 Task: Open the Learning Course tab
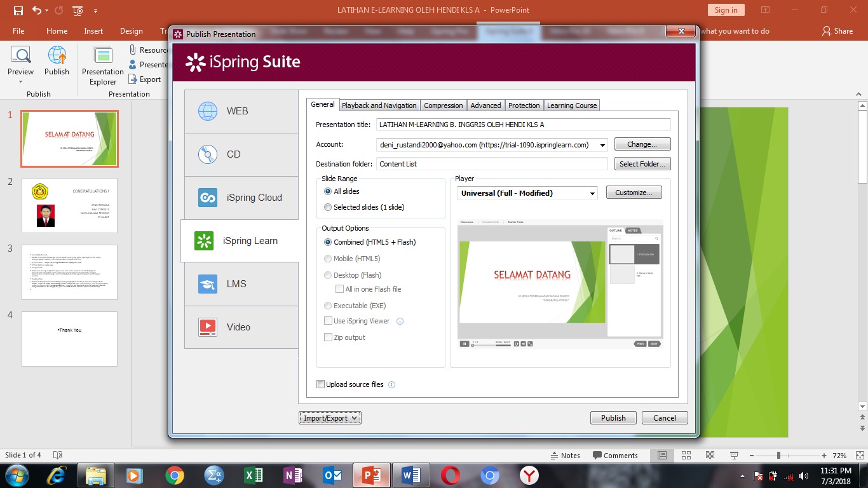coord(572,105)
